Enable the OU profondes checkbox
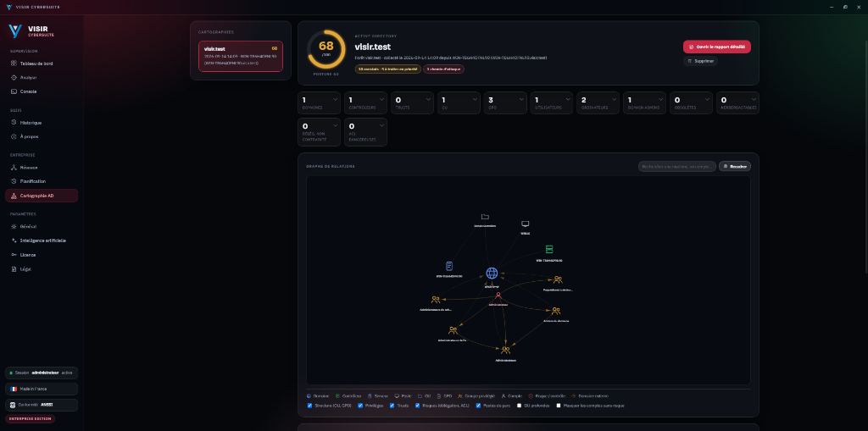Viewport: 868px width, 431px height. (520, 406)
